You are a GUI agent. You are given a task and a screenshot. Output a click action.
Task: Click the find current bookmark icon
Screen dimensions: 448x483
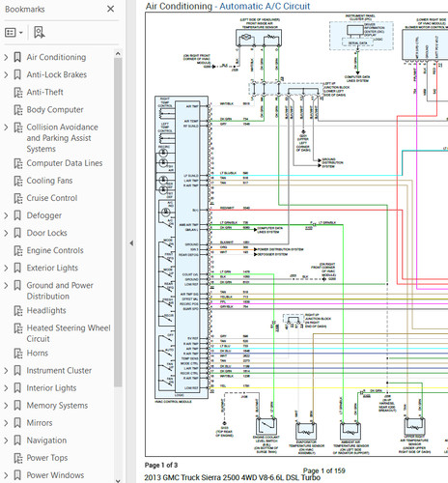(x=40, y=33)
